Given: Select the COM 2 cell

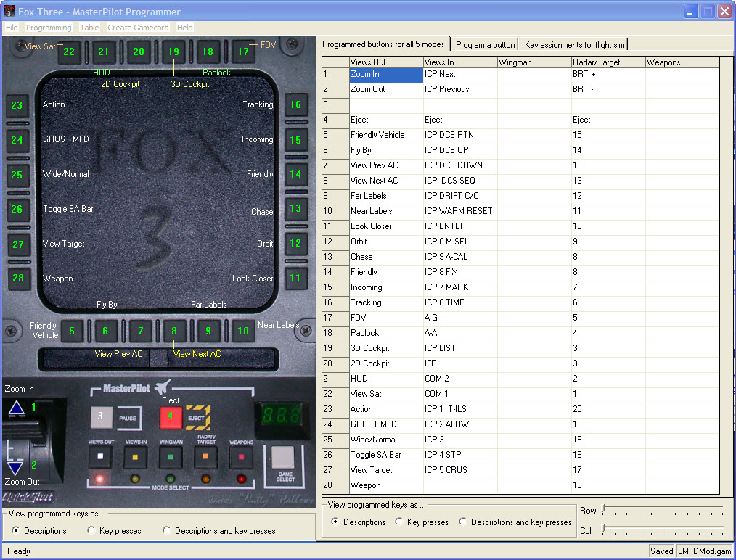Looking at the screenshot, I should tap(460, 379).
